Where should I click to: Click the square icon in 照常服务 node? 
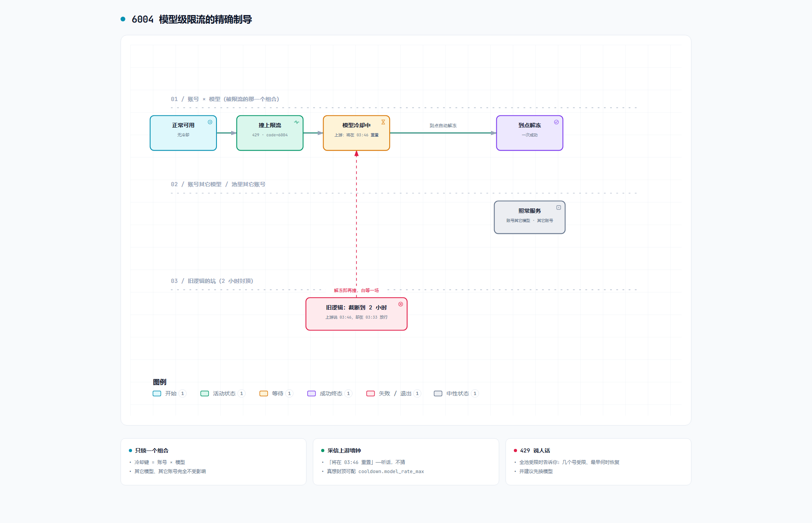coord(559,208)
